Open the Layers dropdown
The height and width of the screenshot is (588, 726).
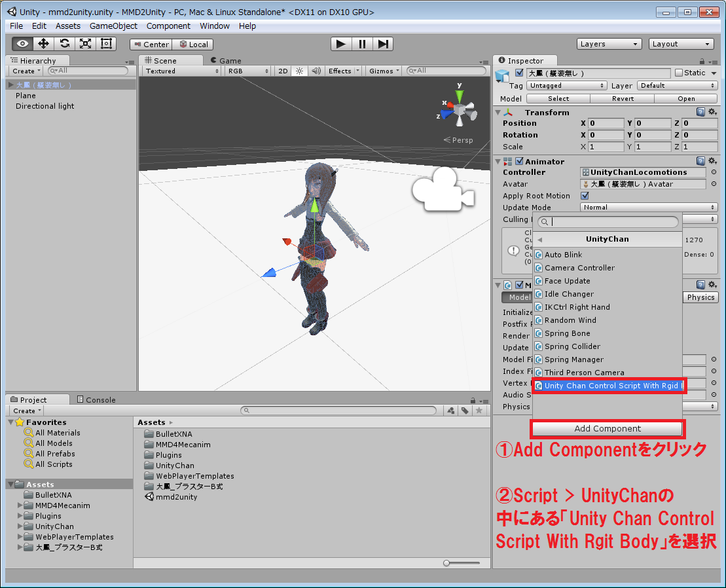click(x=609, y=44)
